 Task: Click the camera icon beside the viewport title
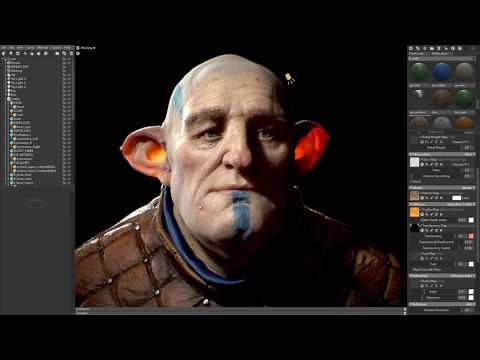77,48
